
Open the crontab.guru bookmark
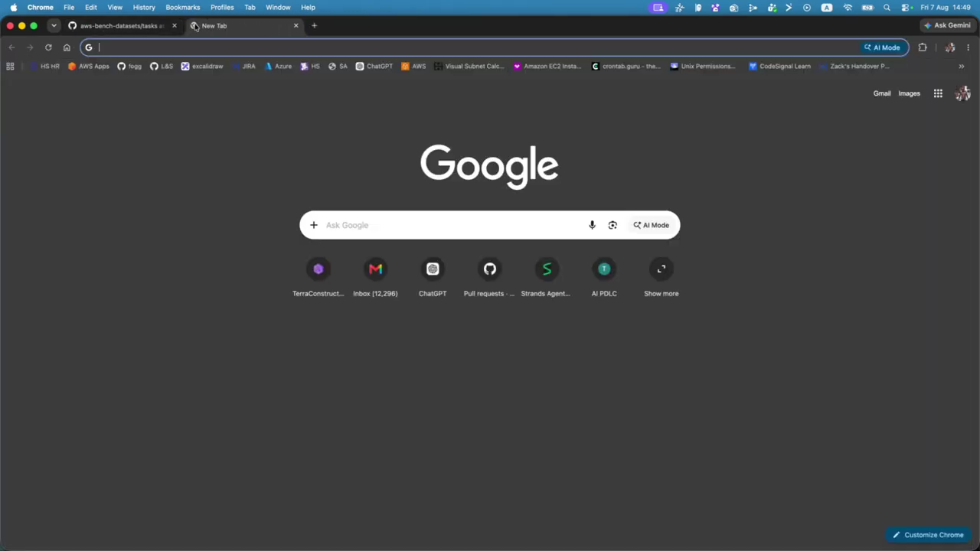(626, 67)
